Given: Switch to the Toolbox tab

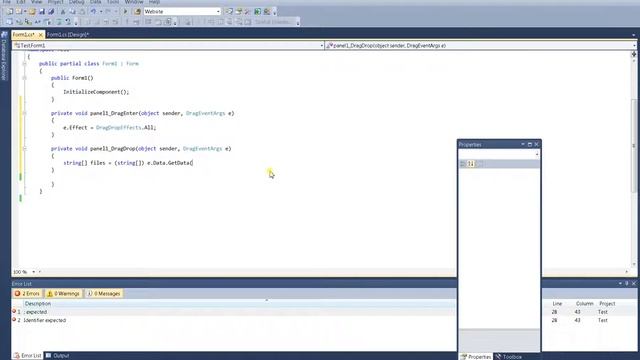Looking at the screenshot, I should tap(509, 357).
